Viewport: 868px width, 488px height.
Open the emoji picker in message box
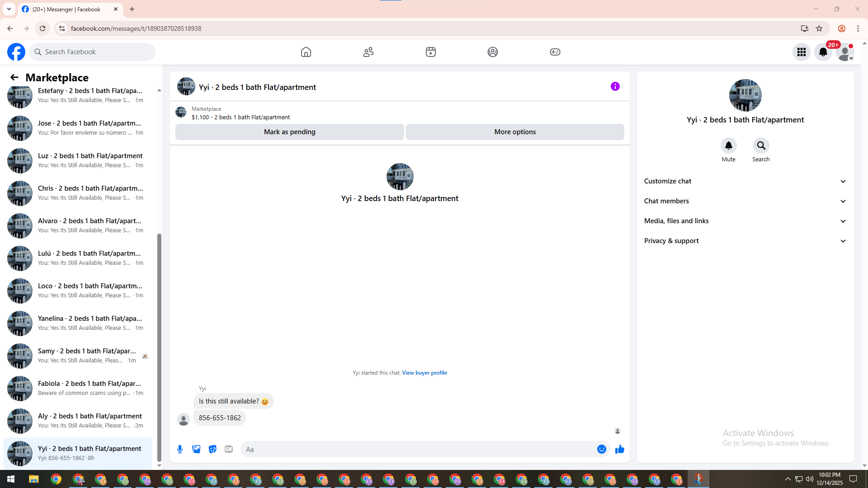[601, 449]
